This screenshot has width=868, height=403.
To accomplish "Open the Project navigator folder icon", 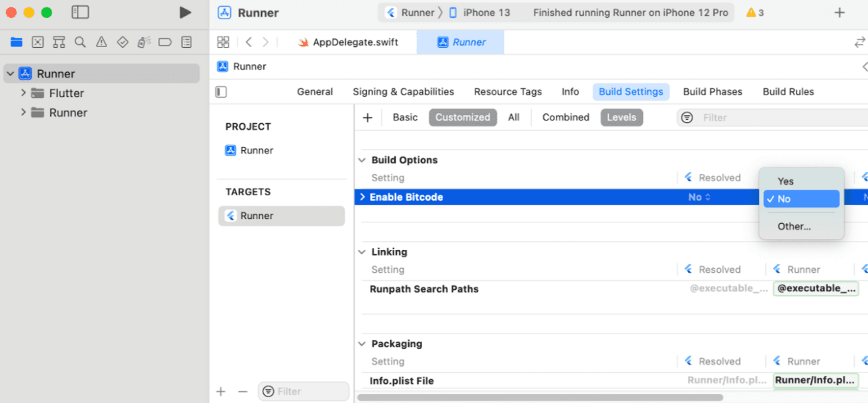I will 17,42.
